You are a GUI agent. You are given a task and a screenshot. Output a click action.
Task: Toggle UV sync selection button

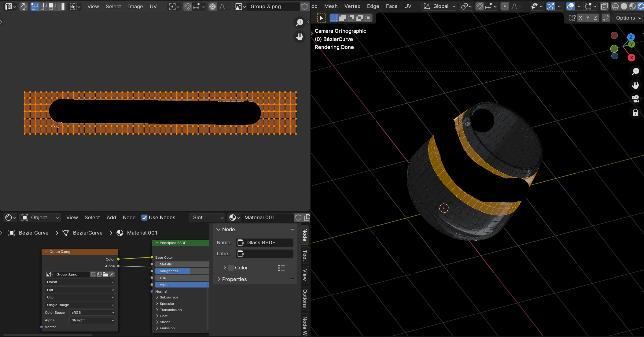pyautogui.click(x=24, y=6)
